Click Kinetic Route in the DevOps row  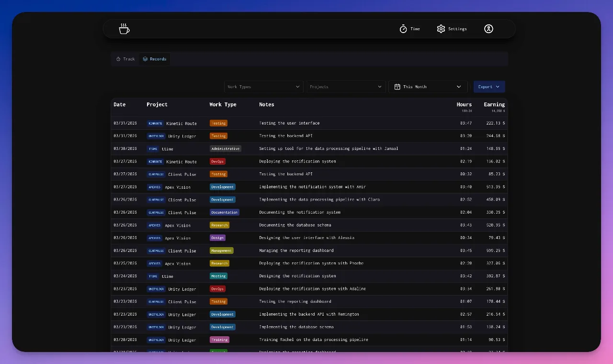[x=182, y=162]
